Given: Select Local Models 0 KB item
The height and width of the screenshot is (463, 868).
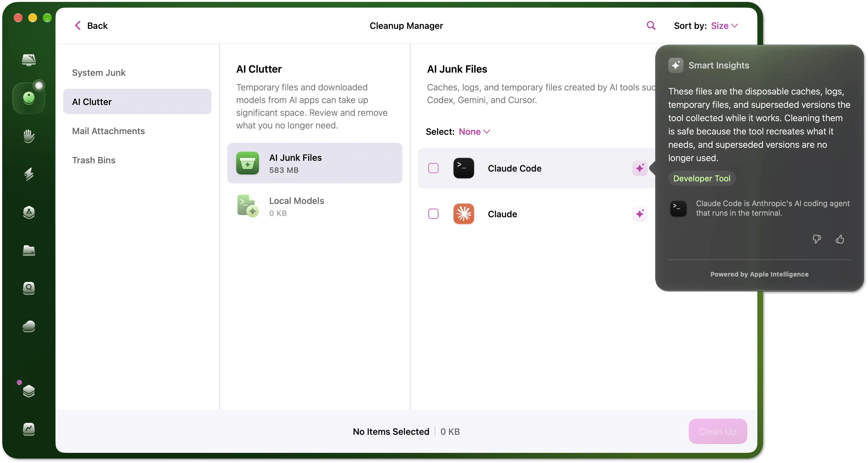Looking at the screenshot, I should [x=314, y=206].
